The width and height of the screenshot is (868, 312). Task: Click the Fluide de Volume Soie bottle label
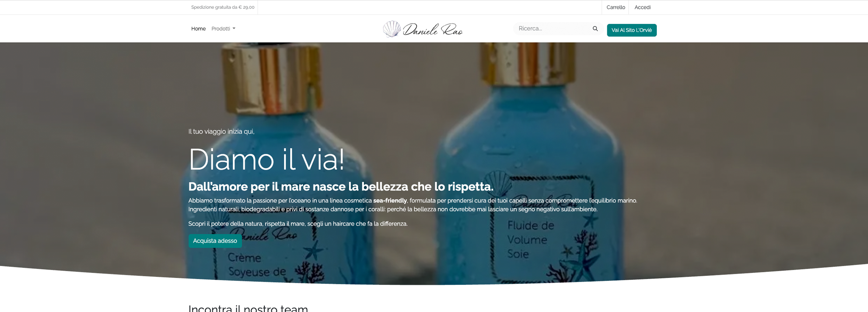[x=531, y=240]
